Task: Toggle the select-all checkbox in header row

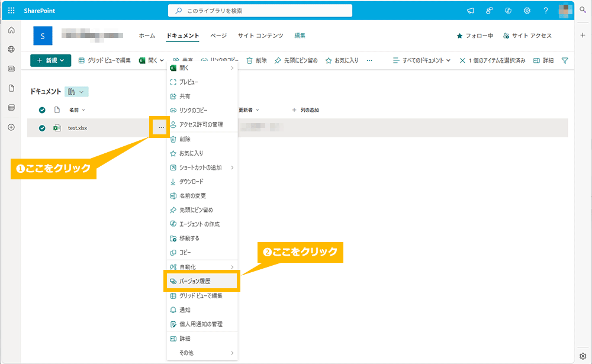Action: 42,110
